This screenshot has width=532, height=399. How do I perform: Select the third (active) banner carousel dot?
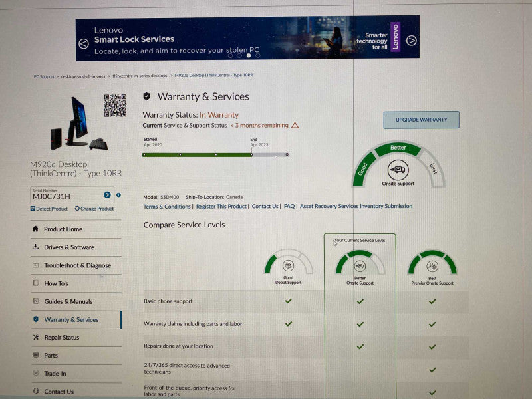pyautogui.click(x=249, y=55)
